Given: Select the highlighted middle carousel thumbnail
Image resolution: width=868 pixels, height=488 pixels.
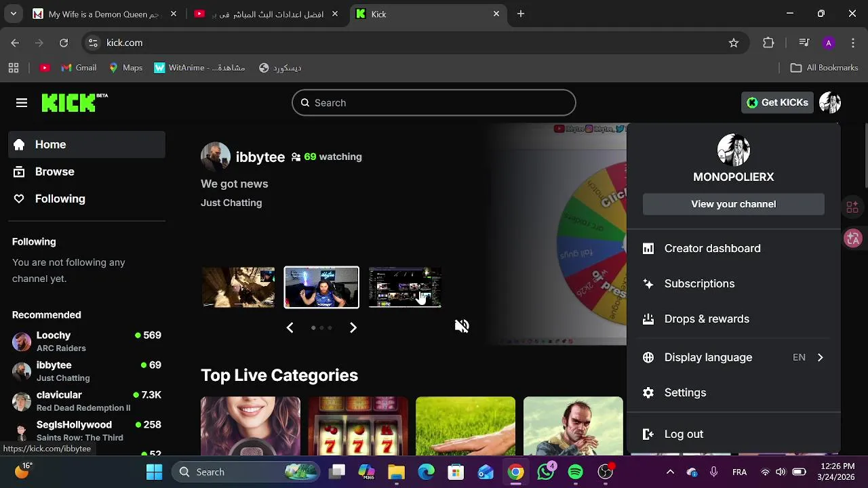Looking at the screenshot, I should 321,287.
